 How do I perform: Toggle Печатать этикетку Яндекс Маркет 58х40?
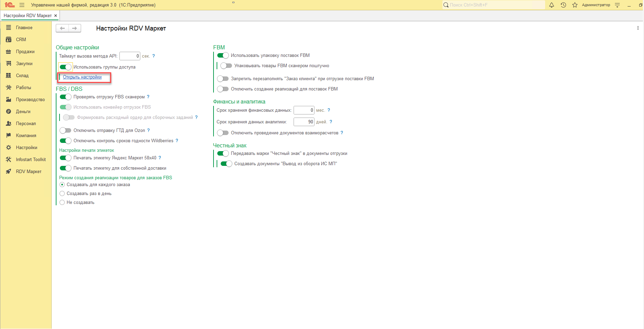[65, 158]
